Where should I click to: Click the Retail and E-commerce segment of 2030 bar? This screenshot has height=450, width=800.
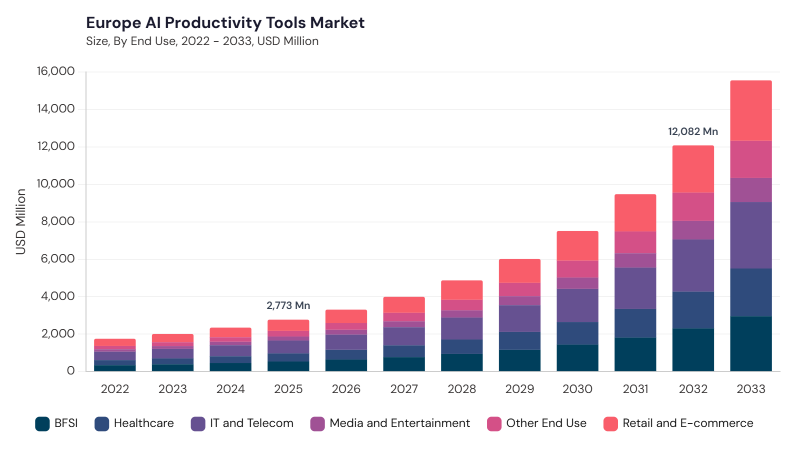click(578, 246)
